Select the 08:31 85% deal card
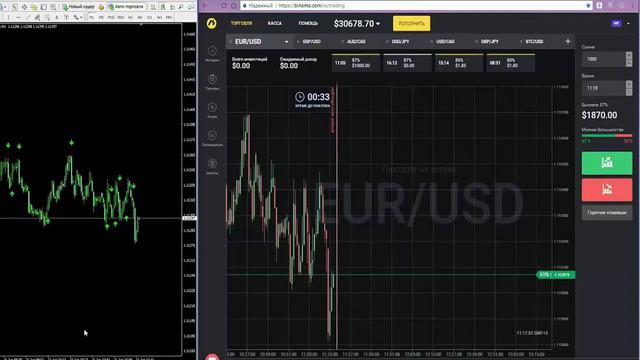The height and width of the screenshot is (360, 640). [510, 63]
